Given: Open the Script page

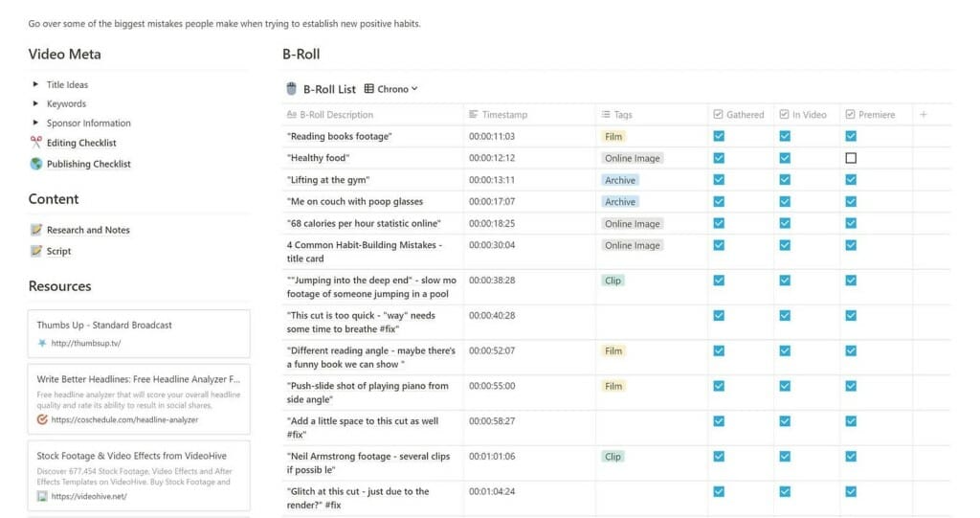Looking at the screenshot, I should point(58,251).
